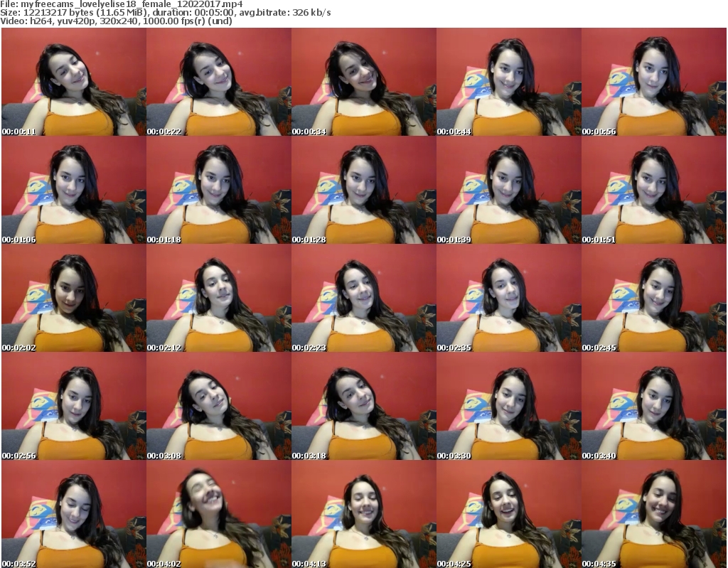Pick the frame timestamped 00:02:23
The image size is (728, 568).
pyautogui.click(x=363, y=298)
